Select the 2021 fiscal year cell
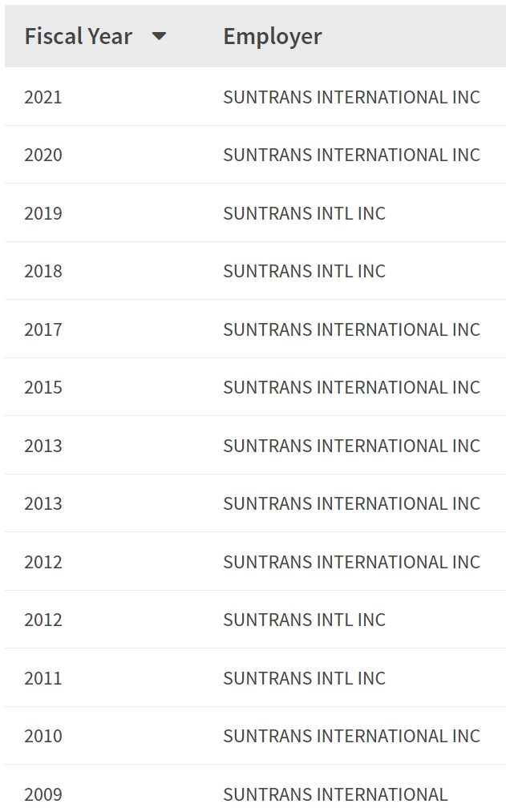The height and width of the screenshot is (812, 506). tap(43, 97)
